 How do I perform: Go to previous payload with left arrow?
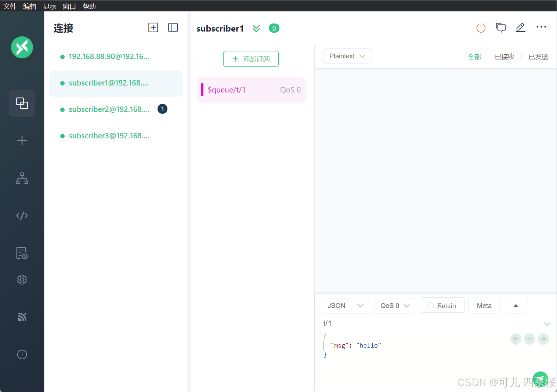(516, 339)
